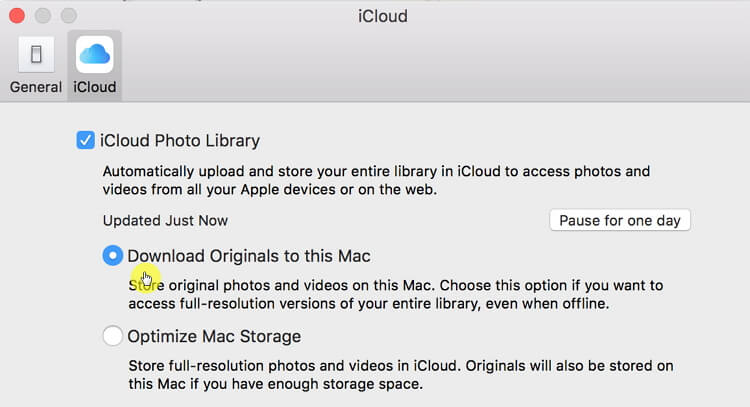Image resolution: width=750 pixels, height=407 pixels.
Task: Click the Updated Just Now status text
Action: click(165, 220)
